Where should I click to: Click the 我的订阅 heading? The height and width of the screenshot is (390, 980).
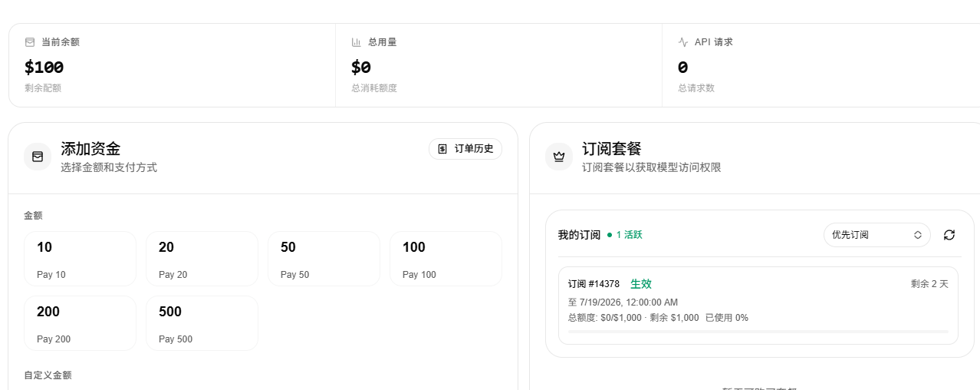579,235
